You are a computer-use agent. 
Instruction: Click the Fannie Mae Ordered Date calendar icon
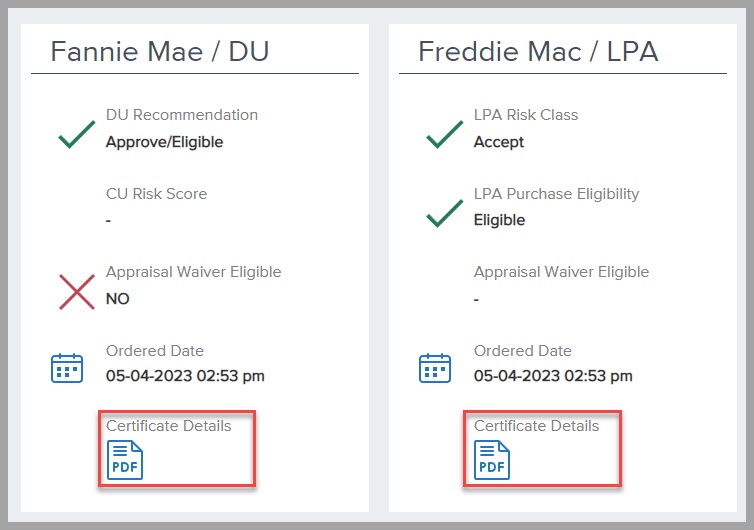[67, 368]
